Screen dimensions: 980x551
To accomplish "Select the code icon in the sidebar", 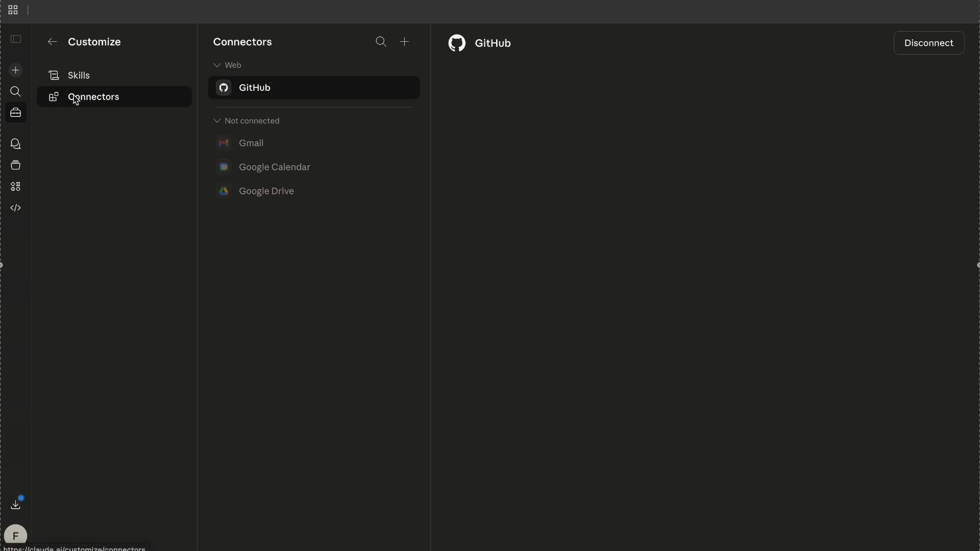I will (x=16, y=208).
